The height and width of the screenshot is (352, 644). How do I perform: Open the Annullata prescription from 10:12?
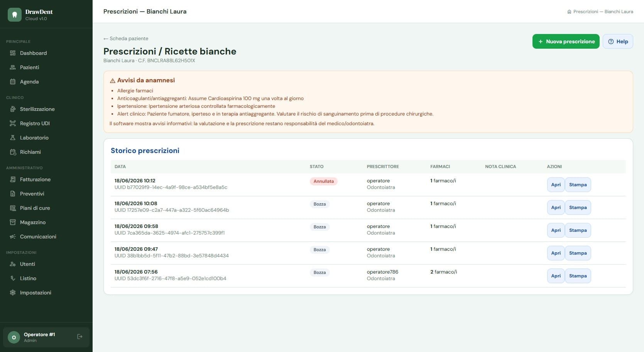556,185
